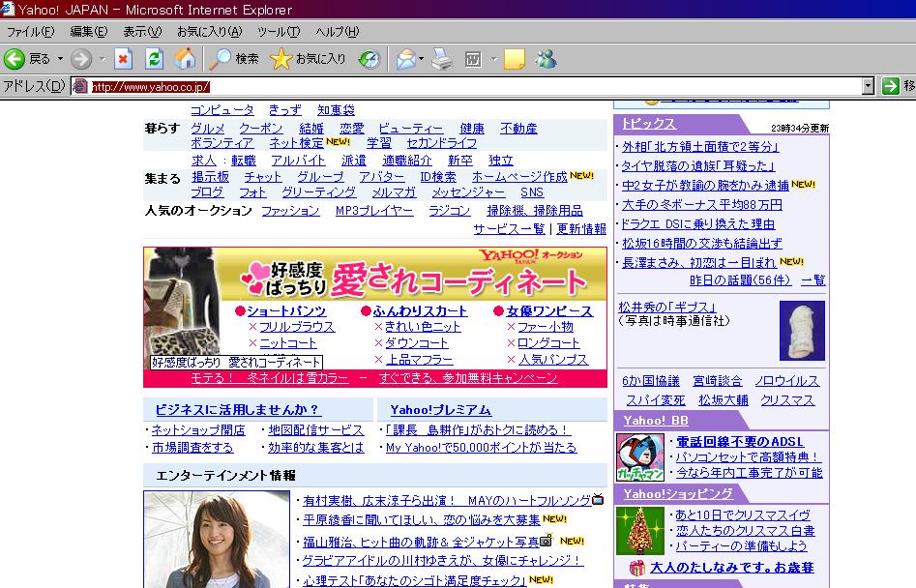Open the ヘルプ(H) menu
The width and height of the screenshot is (916, 588).
tap(337, 32)
